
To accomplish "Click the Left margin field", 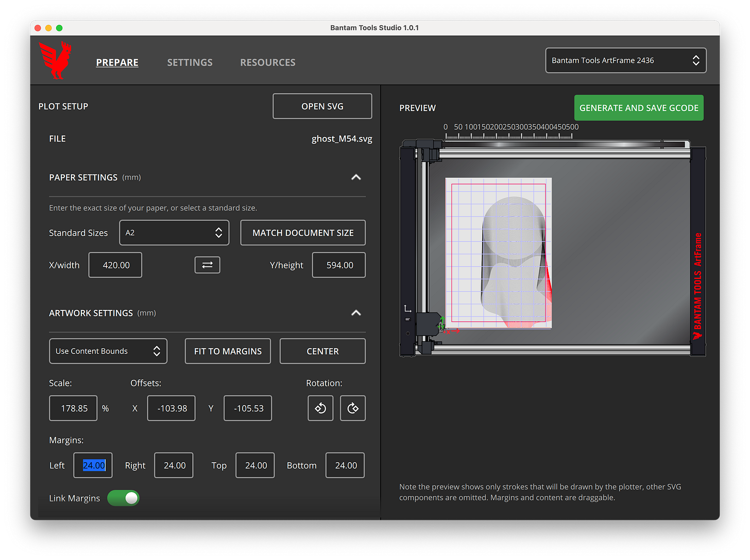I will coord(93,465).
